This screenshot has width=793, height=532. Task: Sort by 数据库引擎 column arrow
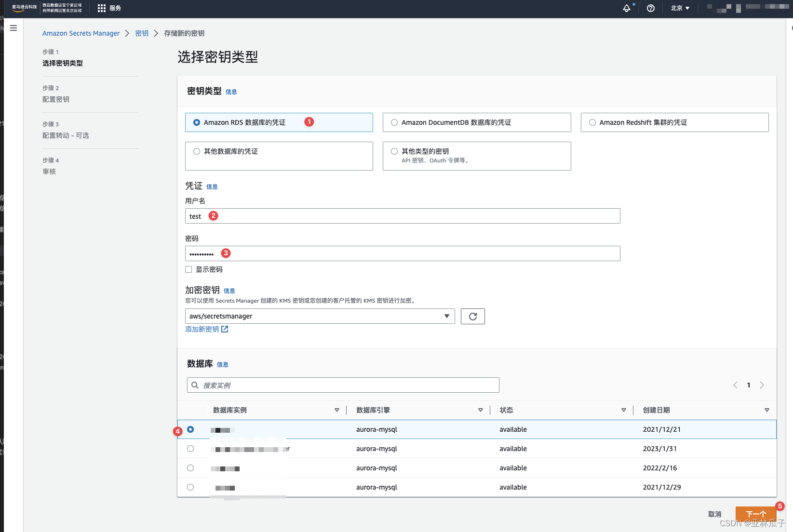pyautogui.click(x=481, y=410)
